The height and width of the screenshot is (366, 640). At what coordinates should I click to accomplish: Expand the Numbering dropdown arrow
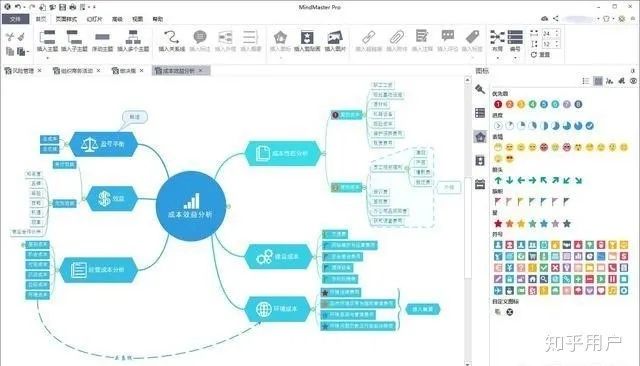(x=515, y=58)
